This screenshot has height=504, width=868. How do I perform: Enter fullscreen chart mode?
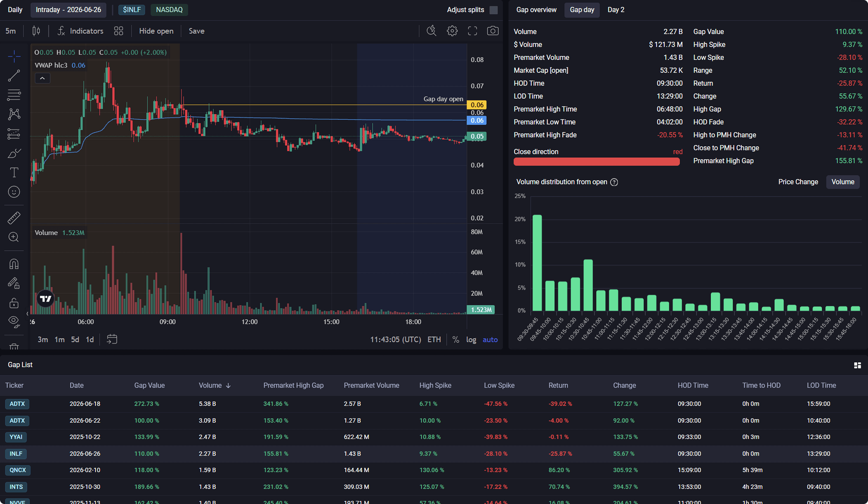pyautogui.click(x=473, y=31)
